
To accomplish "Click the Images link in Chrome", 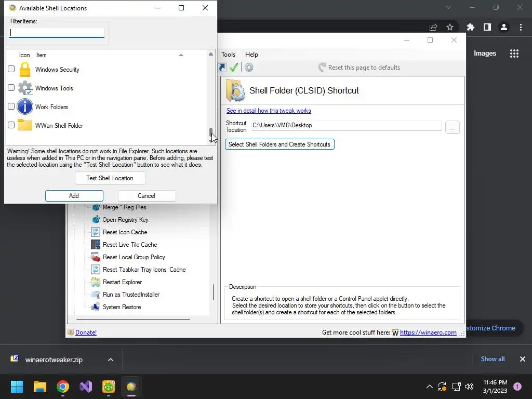I will pyautogui.click(x=485, y=54).
